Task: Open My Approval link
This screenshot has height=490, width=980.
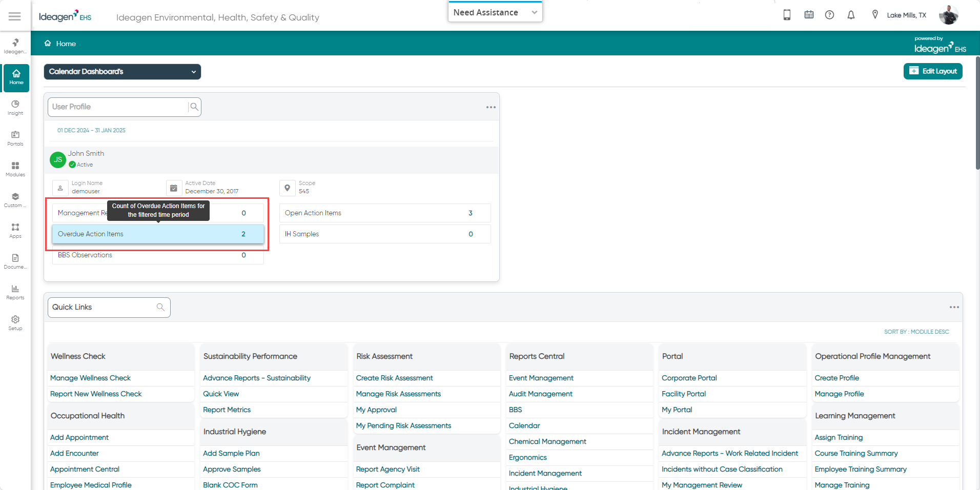Action: click(376, 410)
